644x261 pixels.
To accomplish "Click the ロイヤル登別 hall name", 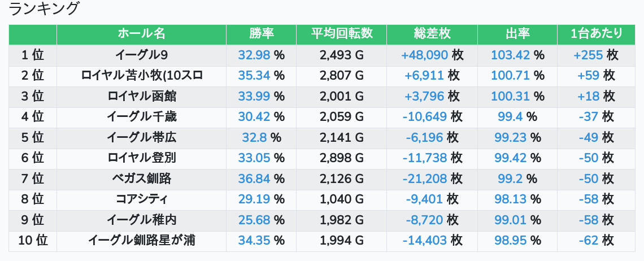I will (141, 158).
